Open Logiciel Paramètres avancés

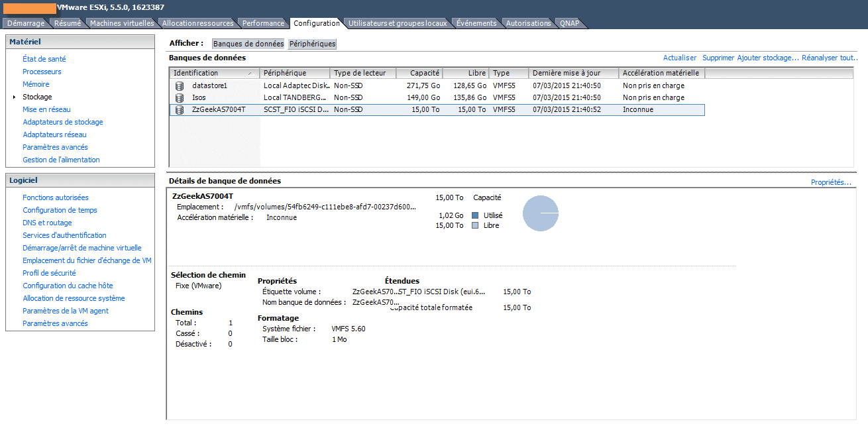click(x=55, y=323)
